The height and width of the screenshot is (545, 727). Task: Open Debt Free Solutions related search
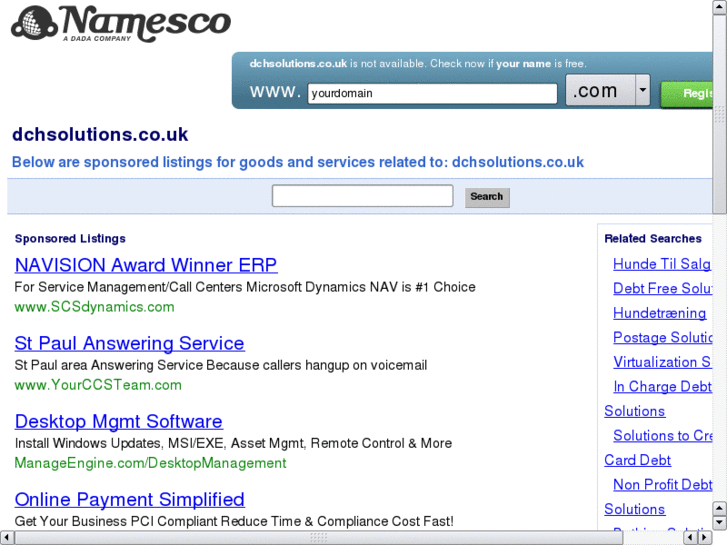pyautogui.click(x=663, y=289)
